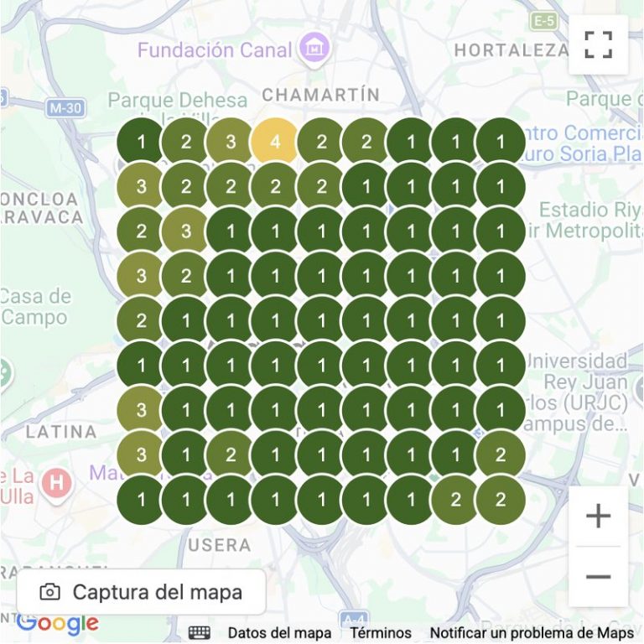Open the Google logo link

(x=58, y=624)
